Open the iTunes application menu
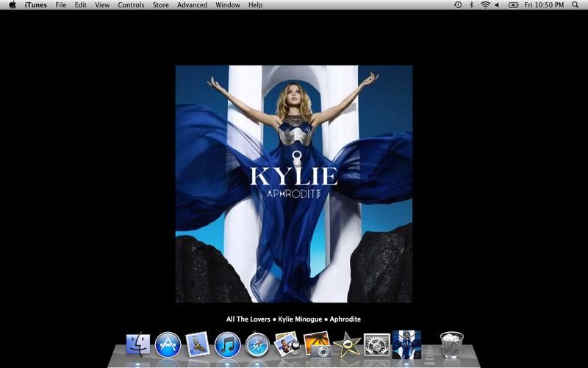Viewport: 588px width, 368px height. pyautogui.click(x=35, y=5)
